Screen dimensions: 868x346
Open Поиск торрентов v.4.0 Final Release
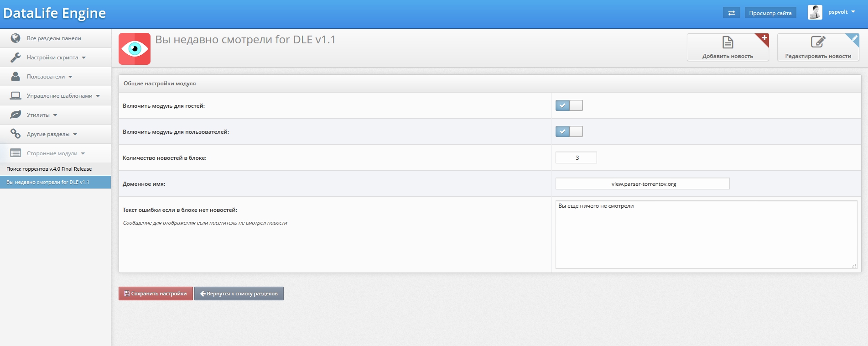coord(55,169)
